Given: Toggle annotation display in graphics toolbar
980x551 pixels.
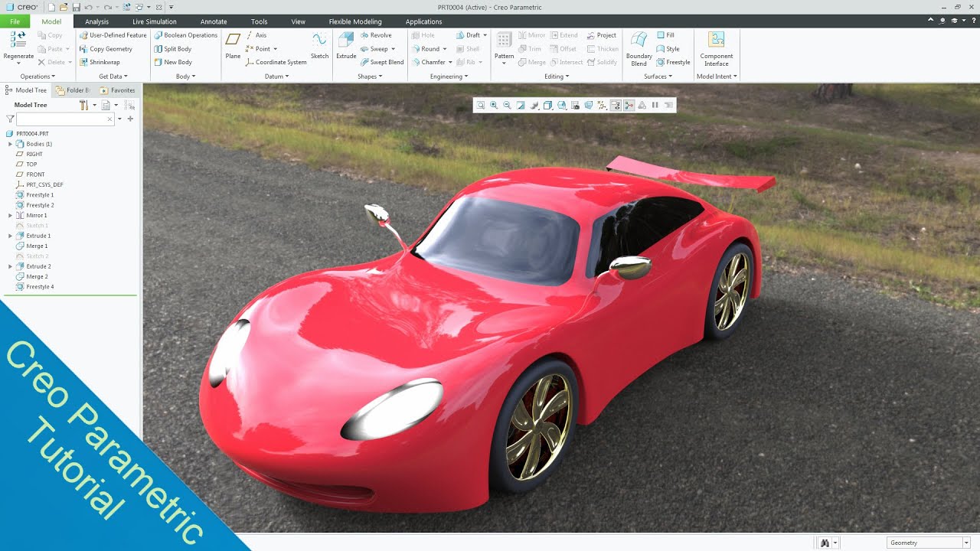Looking at the screenshot, I should pos(616,105).
